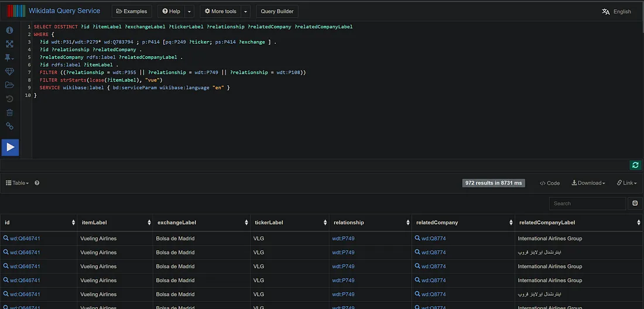Place cursor on the SELECT DISTINCT line
Viewport: 644px width, 309px height.
(193, 27)
